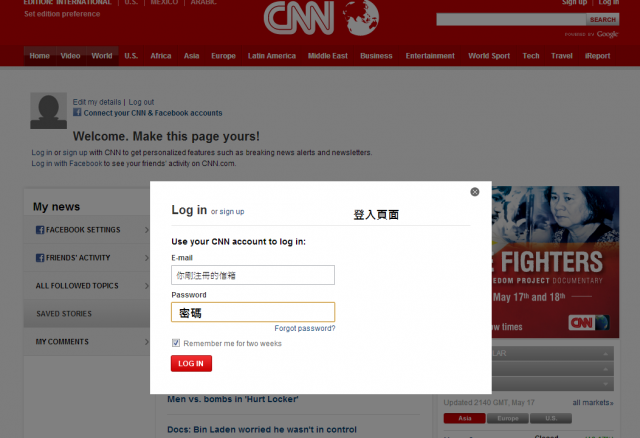Open the Home navigation tab
The height and width of the screenshot is (438, 640).
tap(40, 56)
